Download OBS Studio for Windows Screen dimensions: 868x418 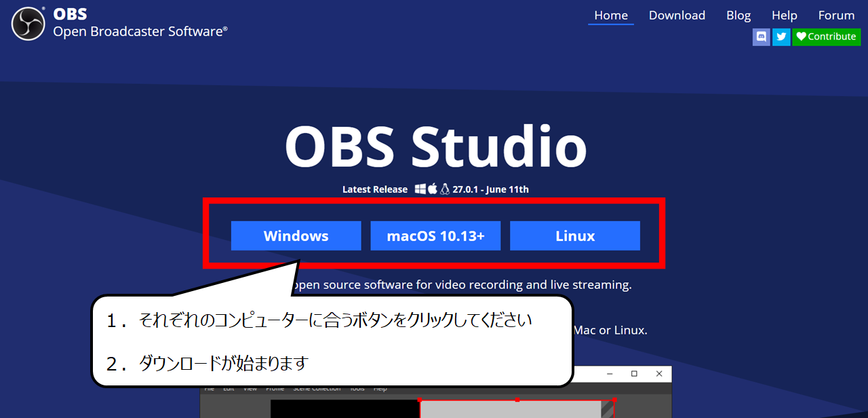click(296, 235)
